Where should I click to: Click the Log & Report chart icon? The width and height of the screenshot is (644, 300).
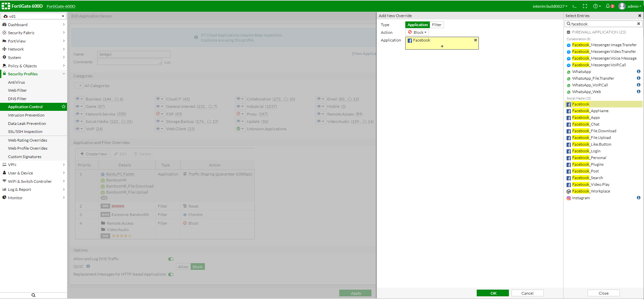click(4, 190)
